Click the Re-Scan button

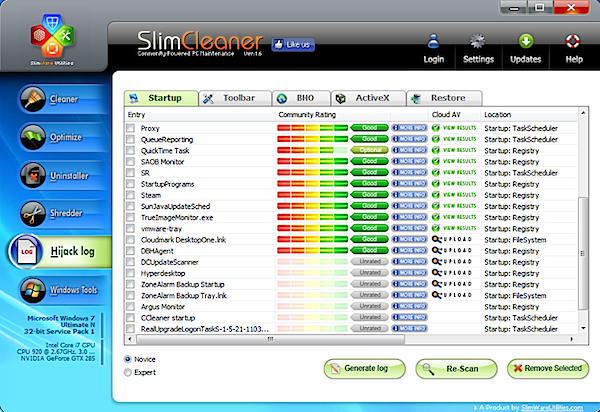pos(457,369)
